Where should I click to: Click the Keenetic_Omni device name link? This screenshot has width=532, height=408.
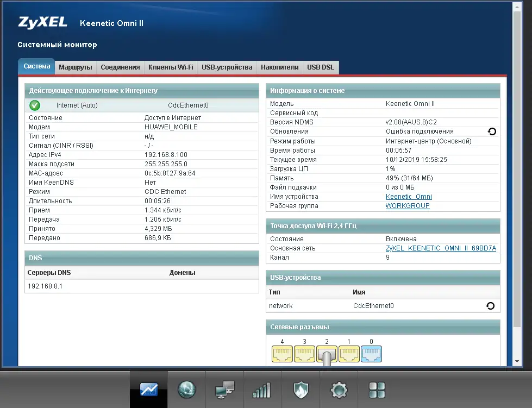409,197
